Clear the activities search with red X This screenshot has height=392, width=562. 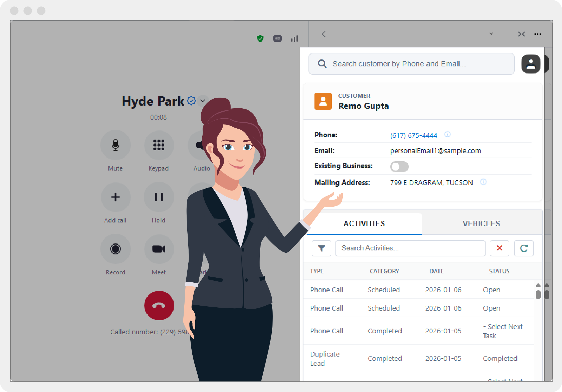click(499, 248)
